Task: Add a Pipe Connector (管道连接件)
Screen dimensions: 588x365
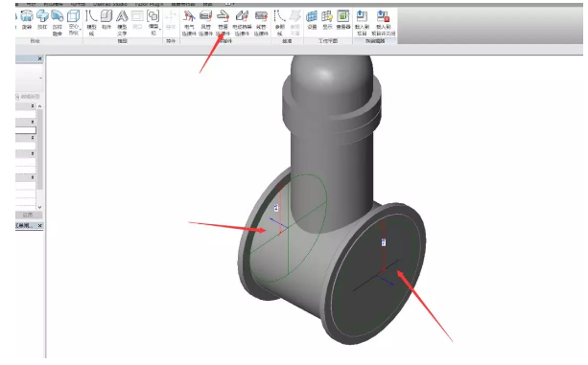Action: click(x=223, y=23)
